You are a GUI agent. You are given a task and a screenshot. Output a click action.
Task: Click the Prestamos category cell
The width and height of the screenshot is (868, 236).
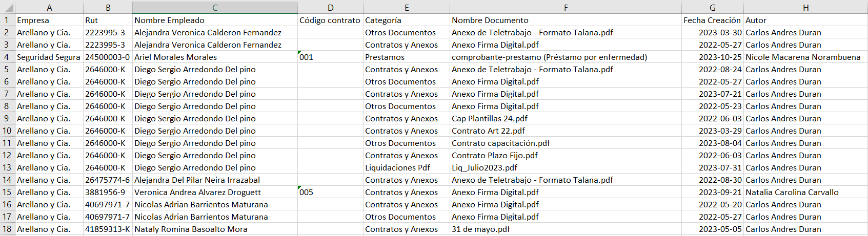tap(407, 57)
